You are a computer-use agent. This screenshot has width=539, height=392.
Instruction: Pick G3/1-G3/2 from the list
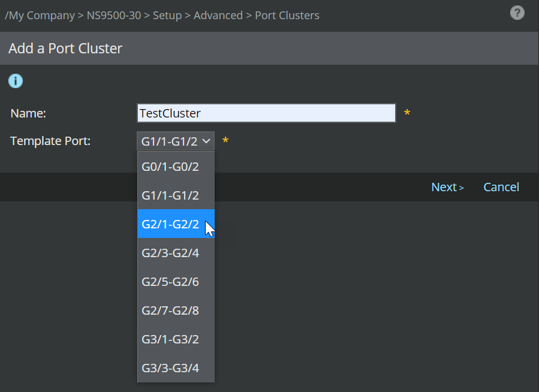(x=176, y=339)
